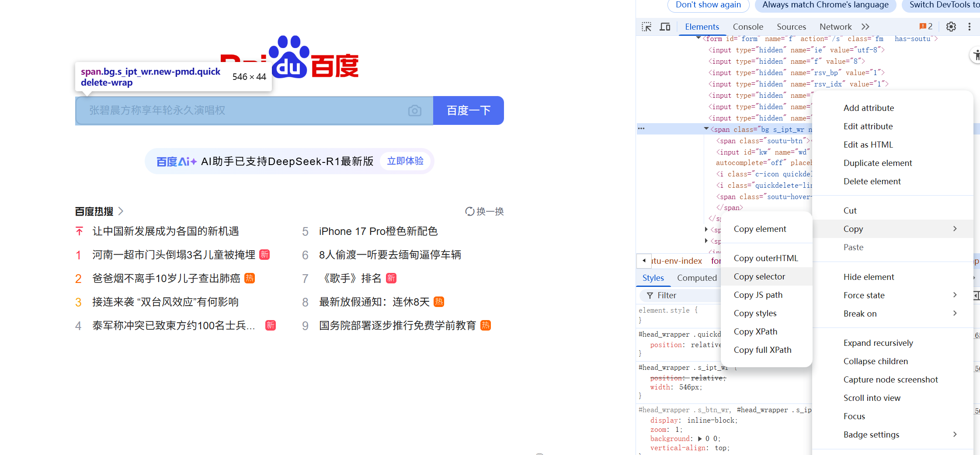Select Copy full XPath
The width and height of the screenshot is (980, 455).
point(766,350)
